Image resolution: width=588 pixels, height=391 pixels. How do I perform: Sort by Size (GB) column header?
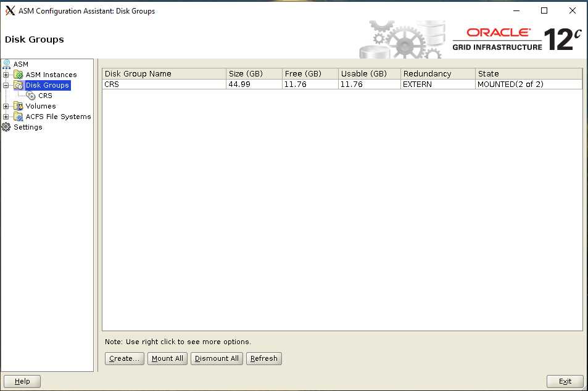[254, 73]
